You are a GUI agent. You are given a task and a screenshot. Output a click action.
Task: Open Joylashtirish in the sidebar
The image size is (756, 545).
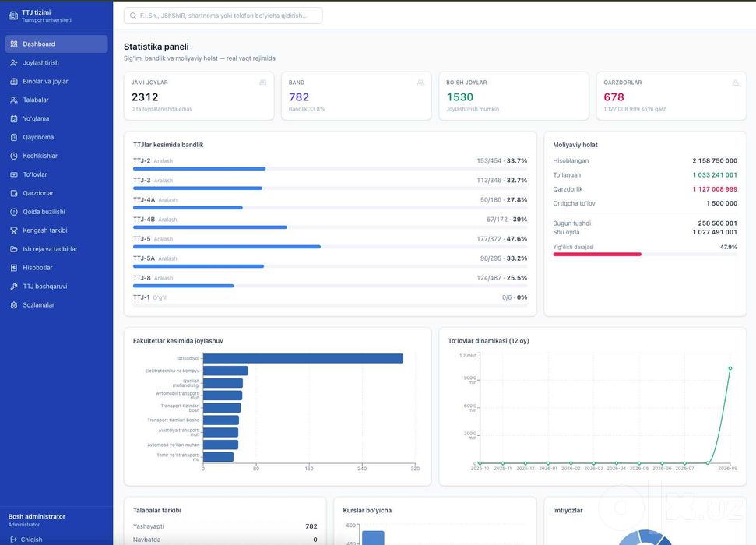(56, 63)
